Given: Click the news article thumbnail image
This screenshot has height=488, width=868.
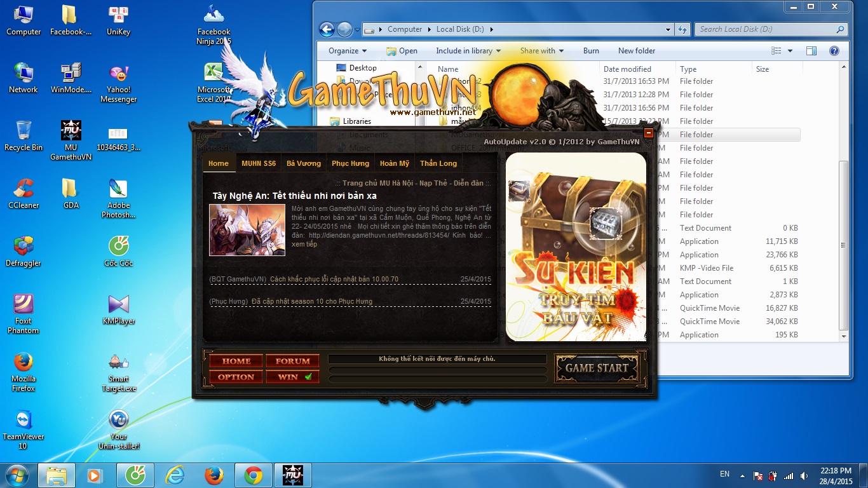Looking at the screenshot, I should click(x=247, y=230).
